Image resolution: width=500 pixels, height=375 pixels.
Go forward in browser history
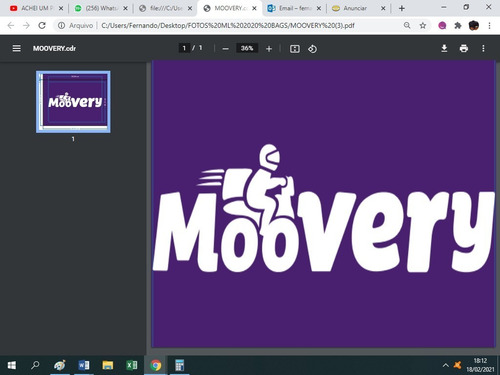[x=26, y=25]
